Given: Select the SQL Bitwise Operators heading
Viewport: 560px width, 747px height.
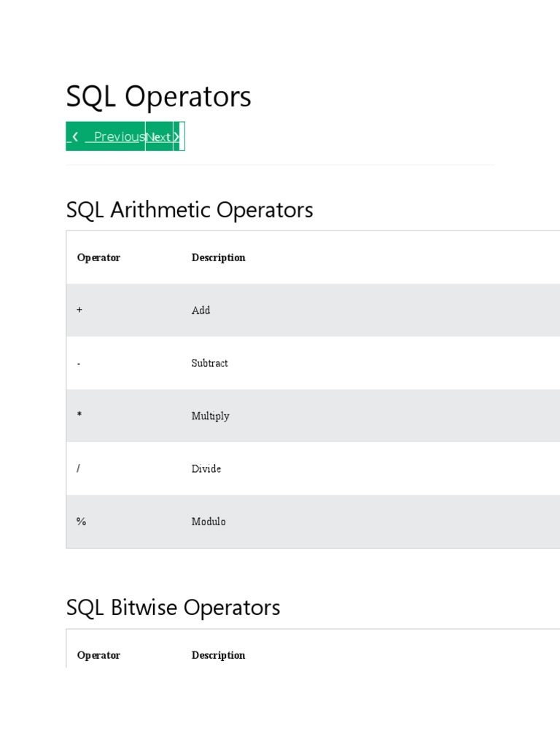Looking at the screenshot, I should (x=173, y=608).
